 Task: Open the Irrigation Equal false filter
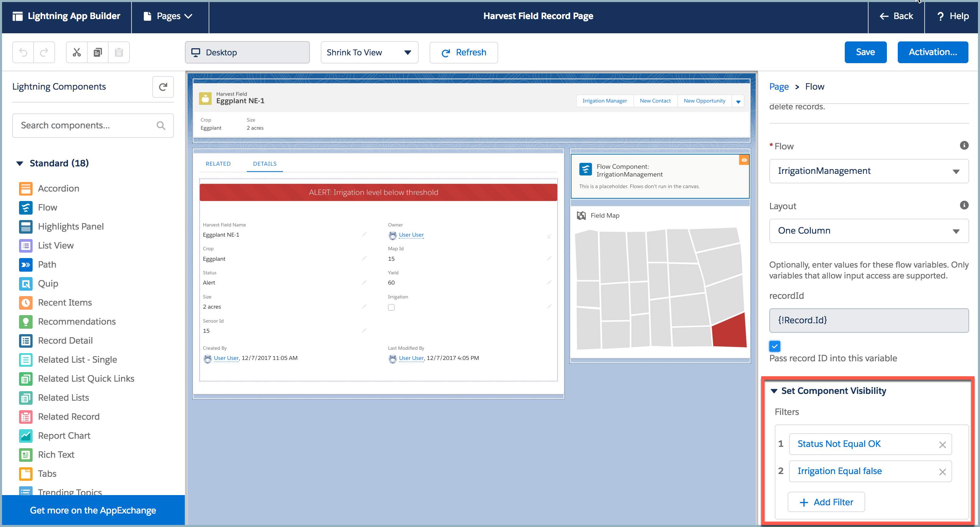(839, 471)
